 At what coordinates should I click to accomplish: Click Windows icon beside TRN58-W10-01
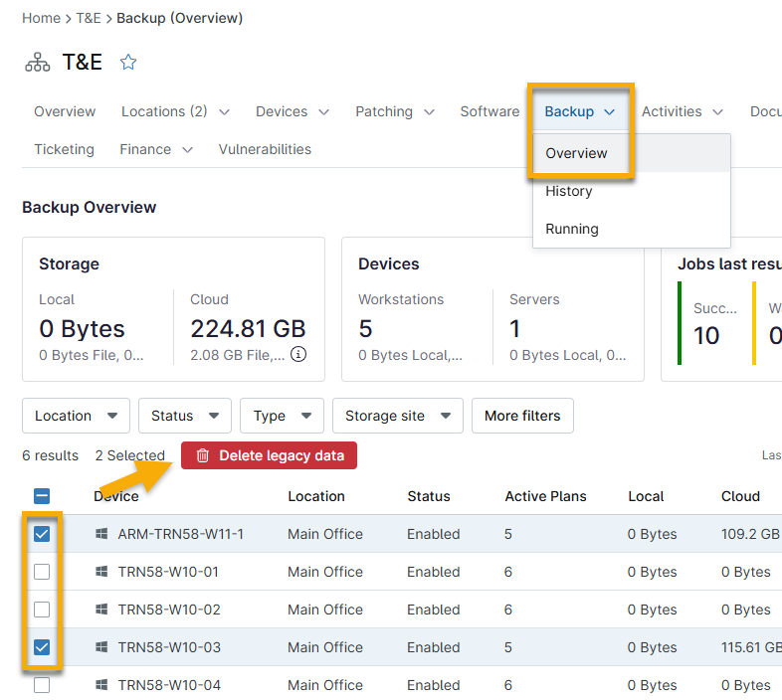[101, 572]
